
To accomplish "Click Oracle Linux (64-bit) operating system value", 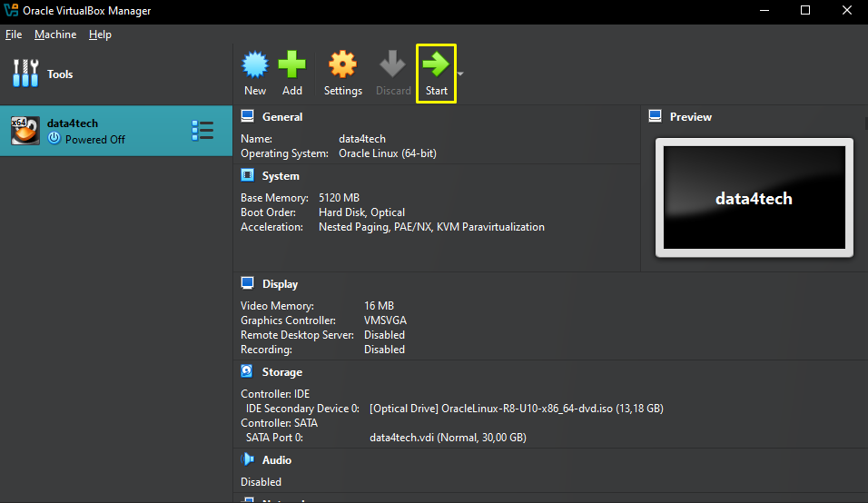I will click(388, 153).
